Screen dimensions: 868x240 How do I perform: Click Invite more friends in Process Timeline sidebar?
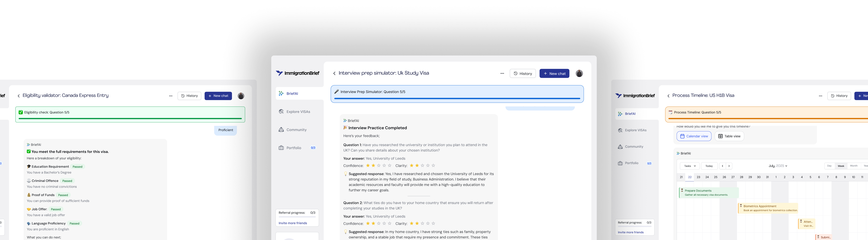coord(631,232)
